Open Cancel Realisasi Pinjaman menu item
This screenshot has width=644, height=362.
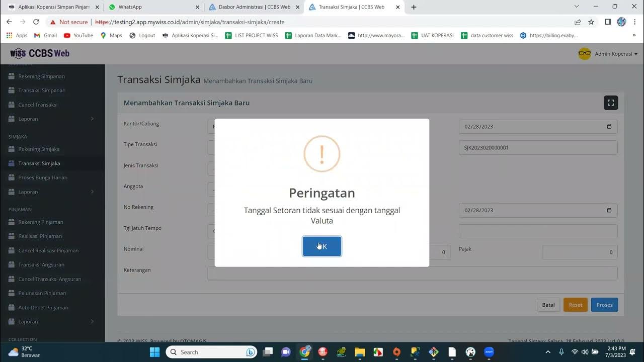click(x=48, y=250)
